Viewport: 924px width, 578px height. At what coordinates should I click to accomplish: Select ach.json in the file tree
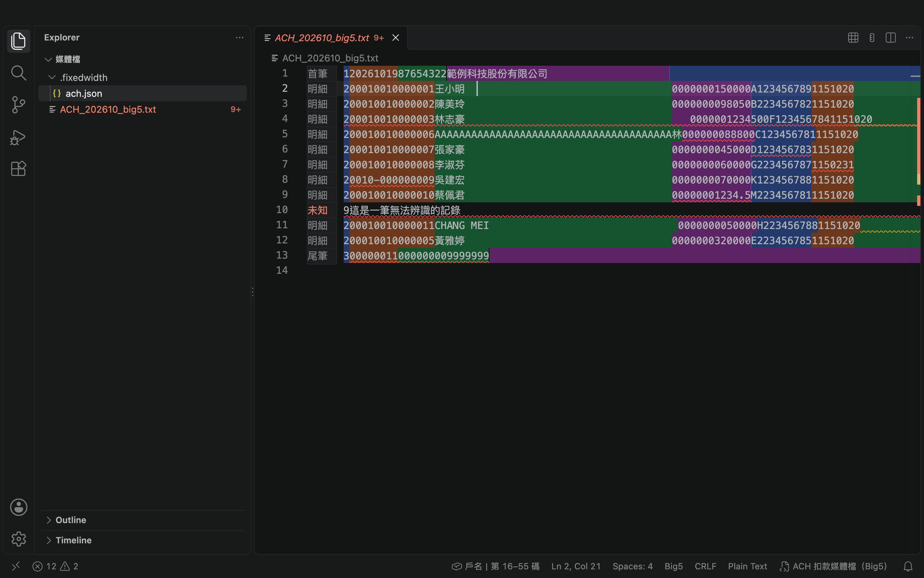[x=143, y=93]
